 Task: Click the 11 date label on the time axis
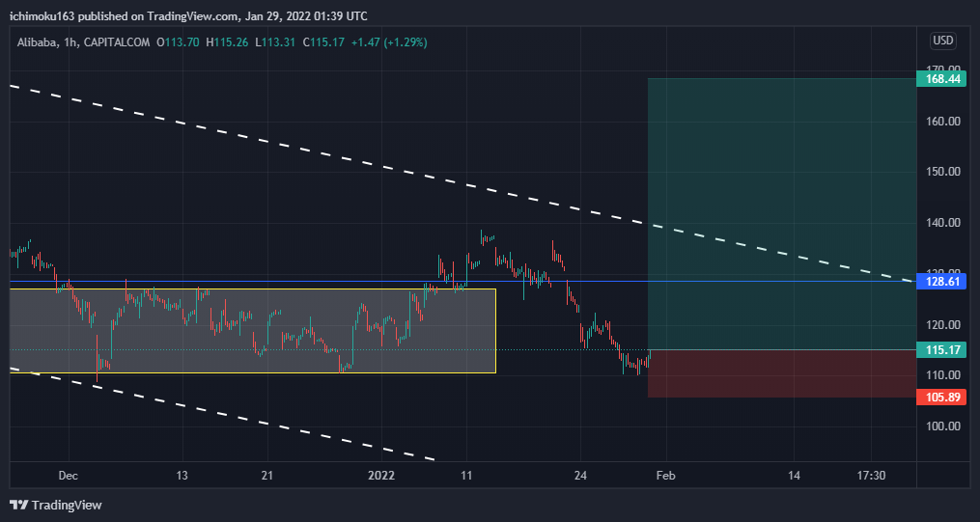click(466, 476)
